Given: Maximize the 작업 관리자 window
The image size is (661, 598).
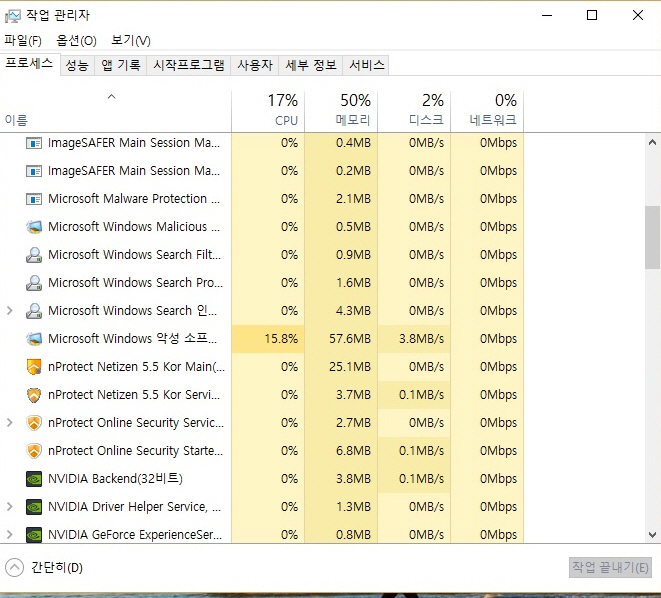Looking at the screenshot, I should 592,16.
